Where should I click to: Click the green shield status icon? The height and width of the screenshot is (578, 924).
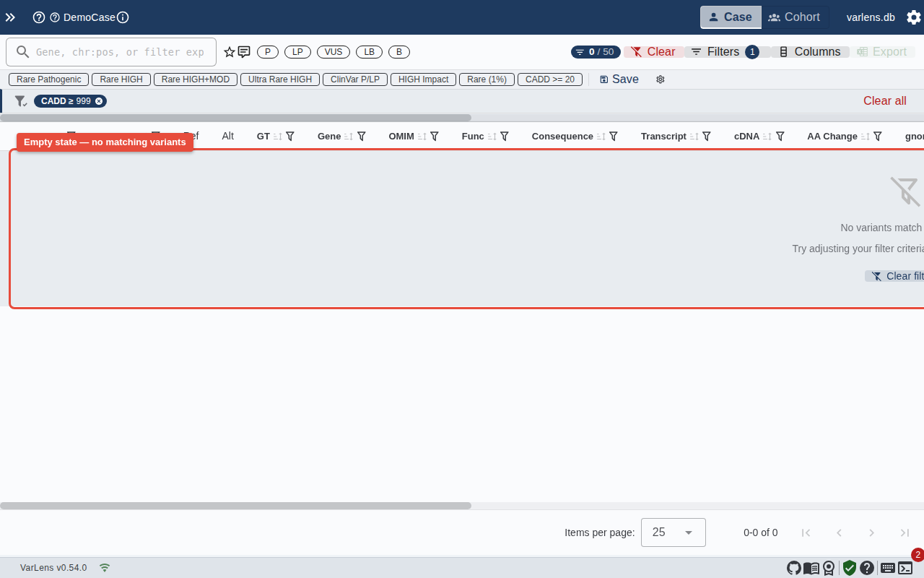(849, 568)
